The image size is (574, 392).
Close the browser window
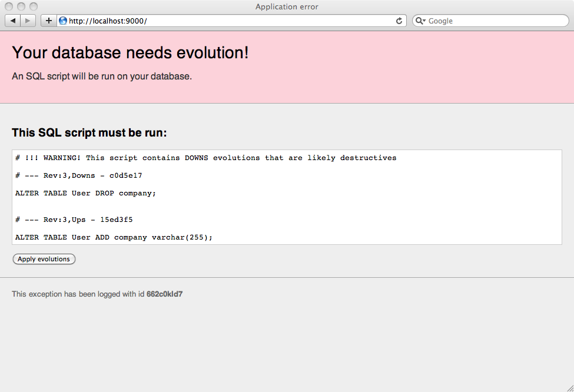9,6
